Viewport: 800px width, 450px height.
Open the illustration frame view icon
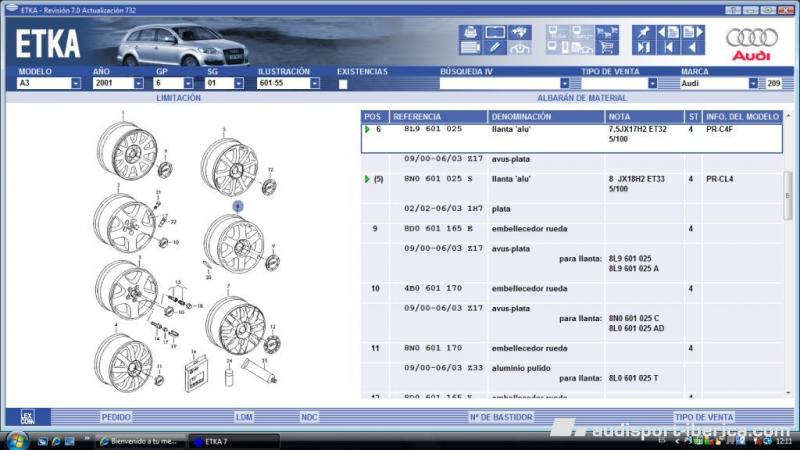pyautogui.click(x=494, y=32)
